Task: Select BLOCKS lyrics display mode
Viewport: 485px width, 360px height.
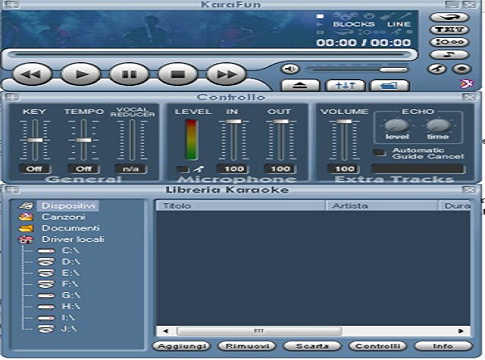Action: tap(354, 24)
